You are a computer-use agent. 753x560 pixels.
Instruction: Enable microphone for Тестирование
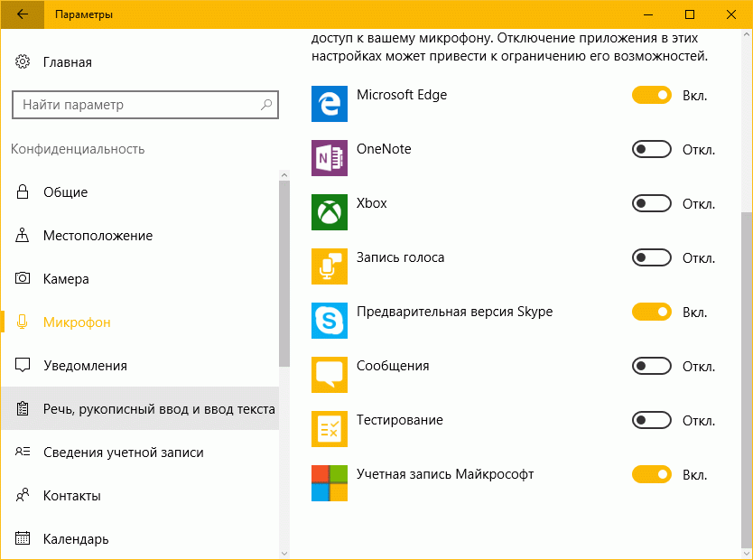pyautogui.click(x=652, y=420)
